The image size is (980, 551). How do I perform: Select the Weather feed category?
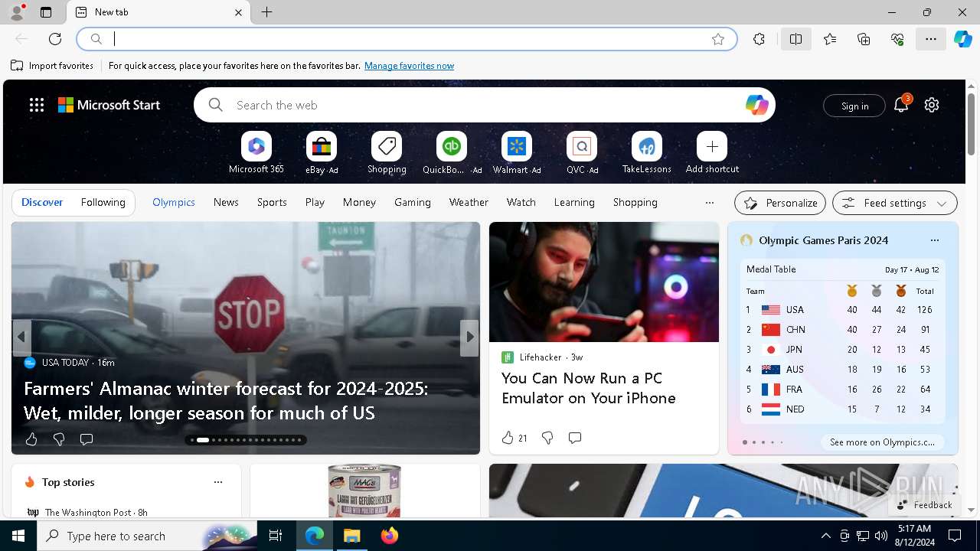469,202
